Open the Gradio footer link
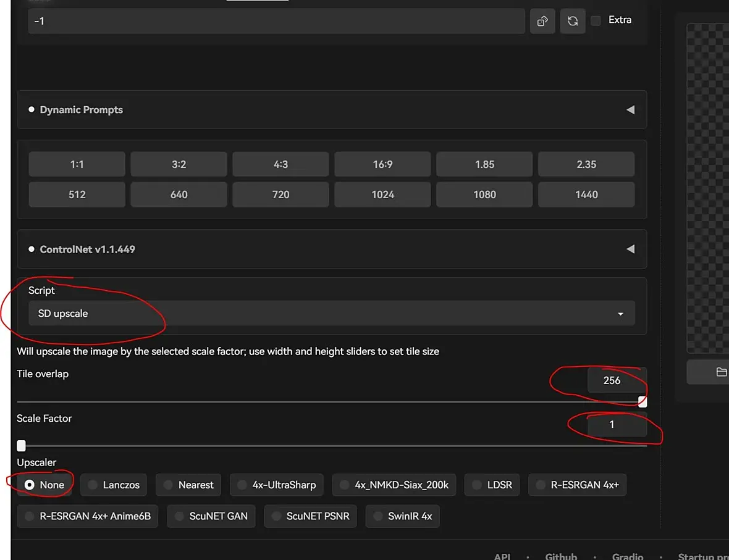This screenshot has width=729, height=560. pyautogui.click(x=628, y=556)
